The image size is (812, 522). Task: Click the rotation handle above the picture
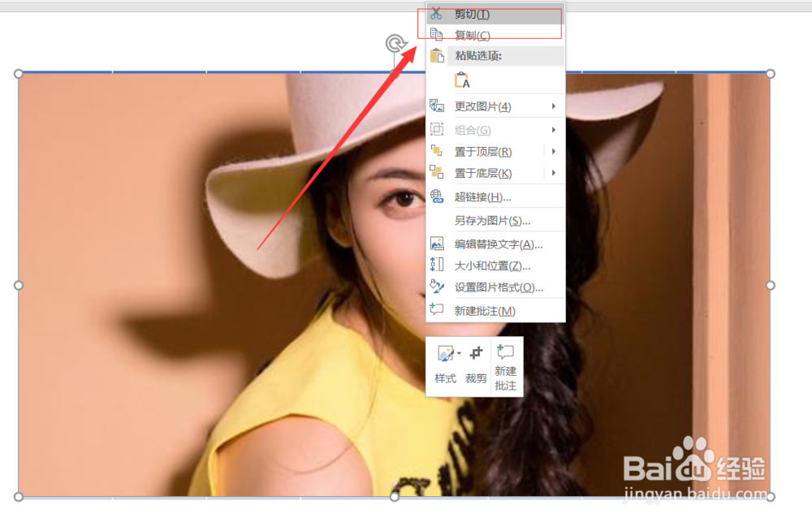(395, 43)
